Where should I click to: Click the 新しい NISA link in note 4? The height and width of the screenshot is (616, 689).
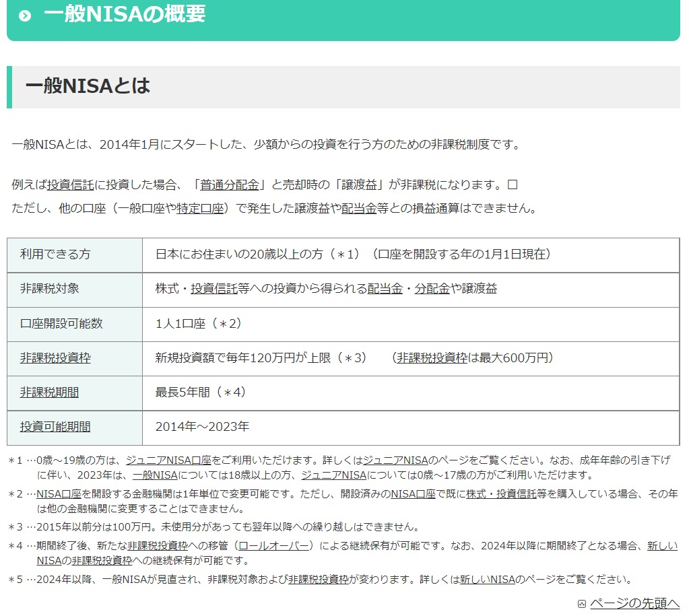point(662,546)
